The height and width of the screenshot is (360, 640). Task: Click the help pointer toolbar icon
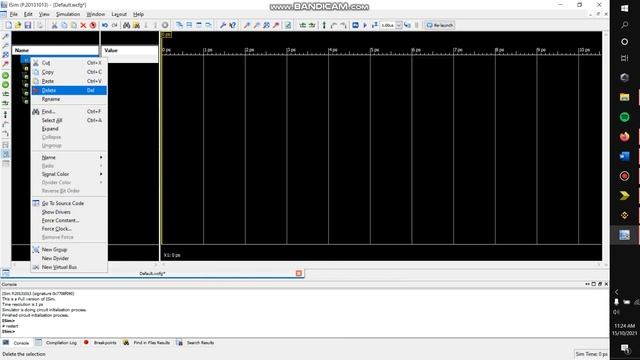[233, 25]
